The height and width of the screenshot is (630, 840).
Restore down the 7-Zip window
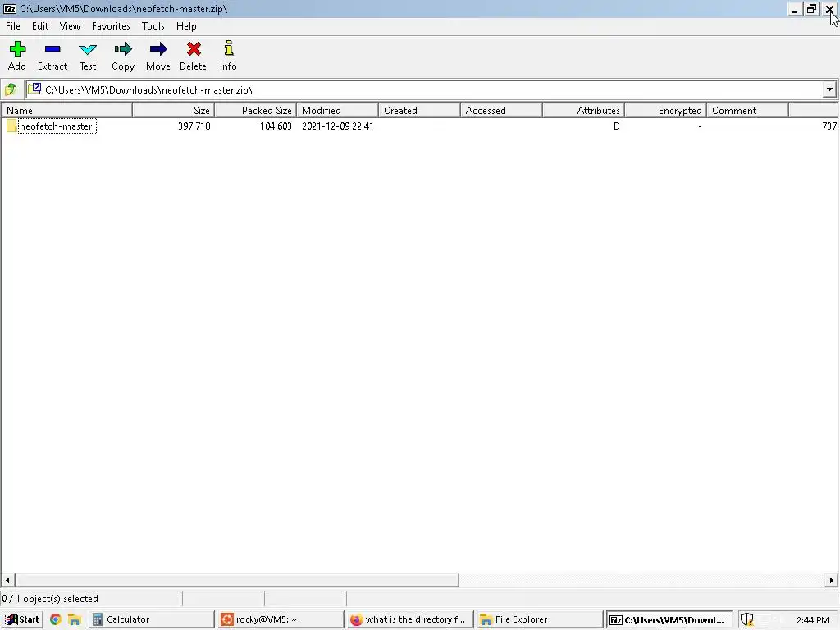tap(812, 9)
